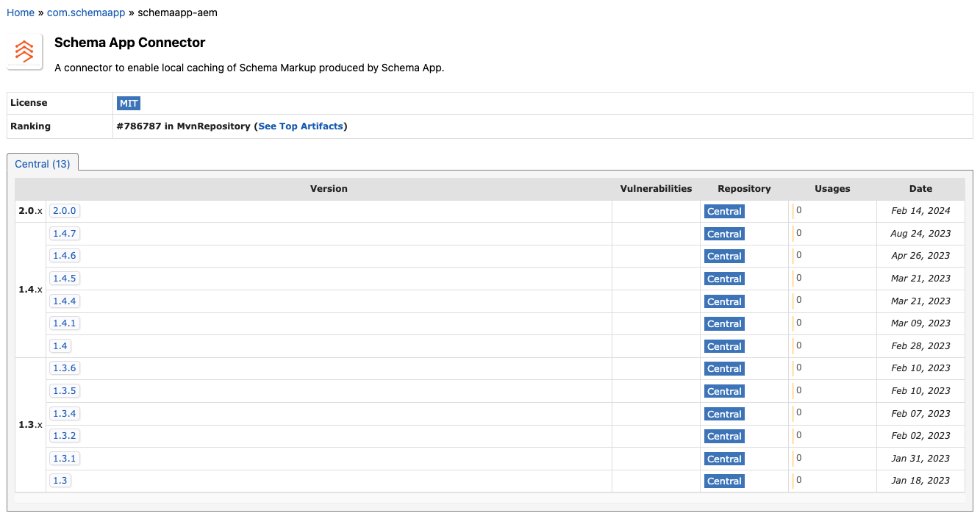Click Central badge in 1.4.7 row
980x516 pixels.
(724, 234)
